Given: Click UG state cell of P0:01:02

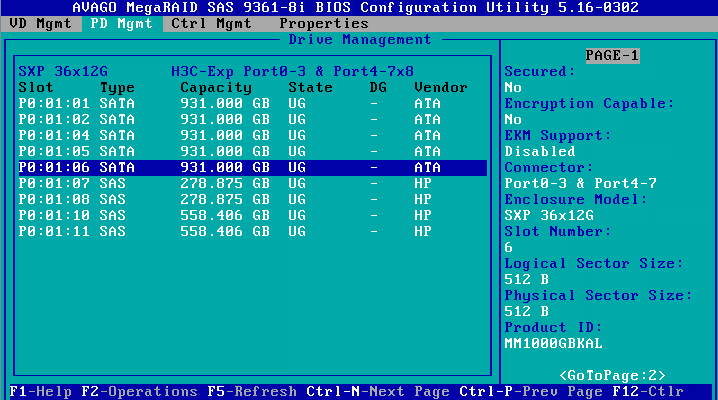Looking at the screenshot, I should click(x=297, y=119).
